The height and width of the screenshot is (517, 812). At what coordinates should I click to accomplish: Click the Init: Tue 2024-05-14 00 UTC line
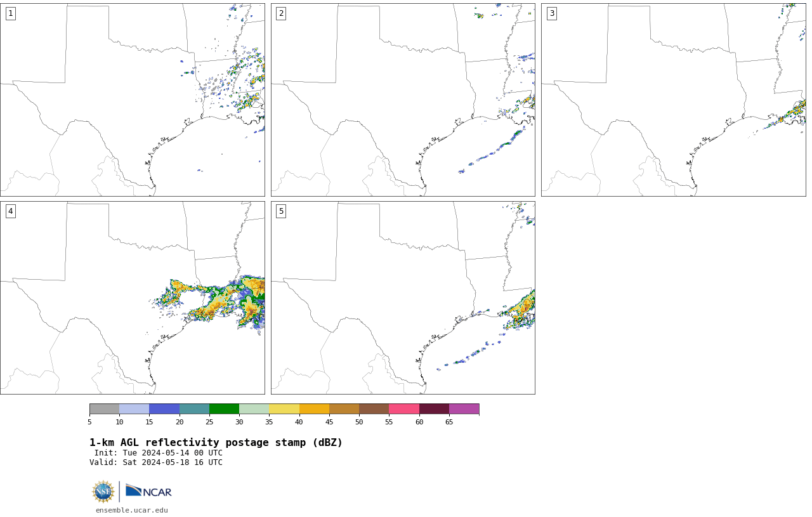coord(159,453)
